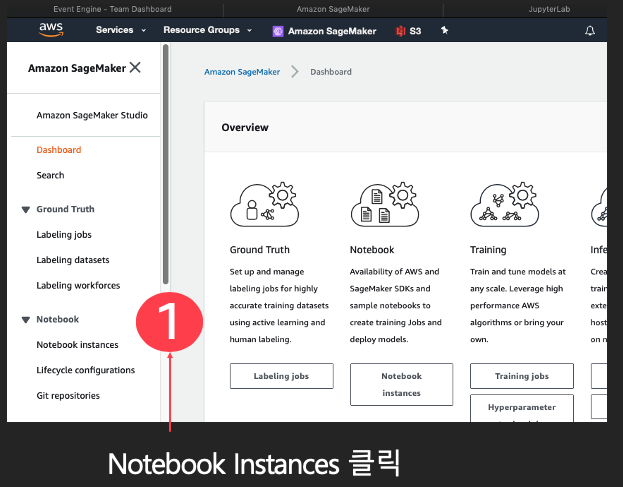Click the Ground Truth card heading
Screen dimensions: 623x487
[259, 250]
